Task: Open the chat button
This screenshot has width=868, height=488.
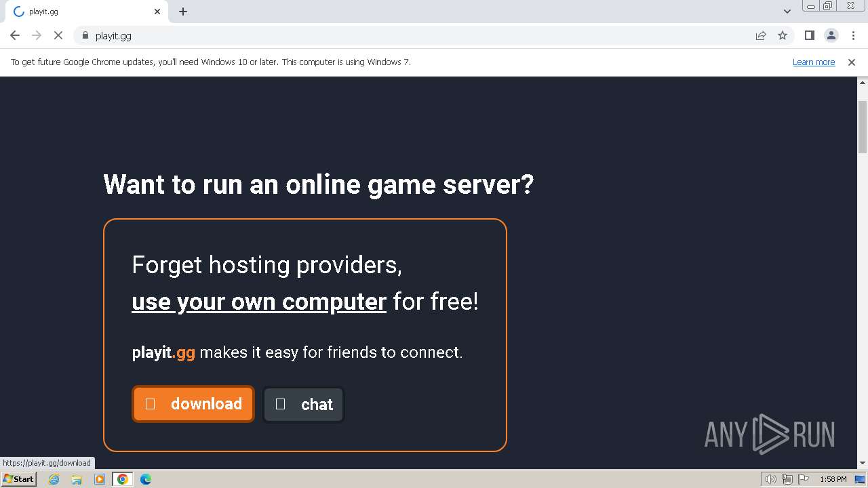Action: coord(304,405)
